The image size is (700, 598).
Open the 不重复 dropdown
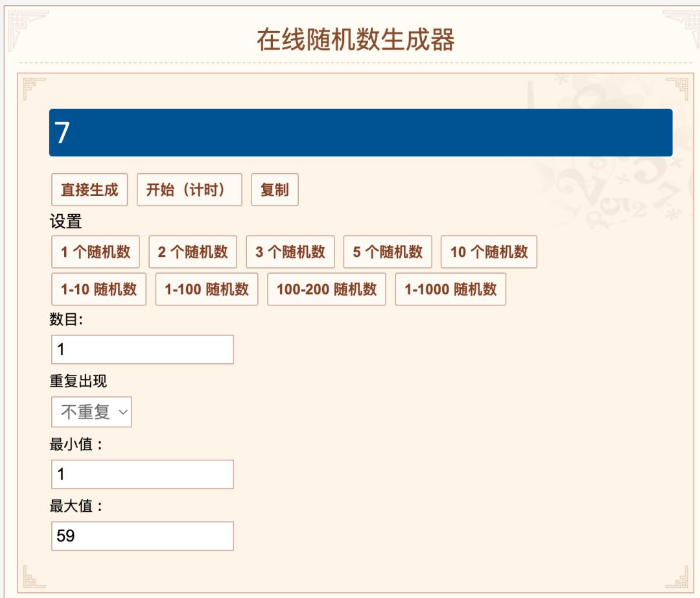[91, 412]
